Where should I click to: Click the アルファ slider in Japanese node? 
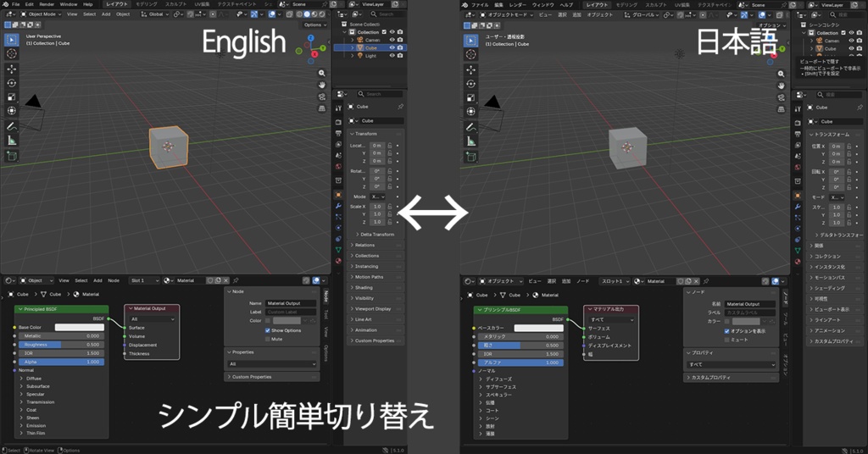pyautogui.click(x=521, y=363)
